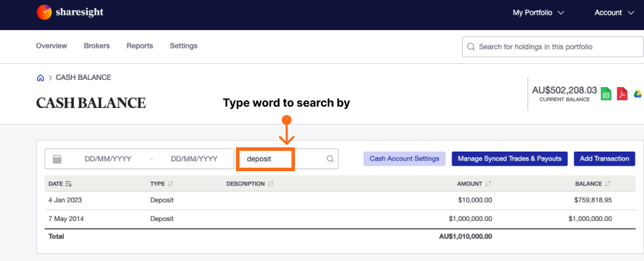Image resolution: width=644 pixels, height=261 pixels.
Task: Open Brokers tab
Action: point(97,46)
